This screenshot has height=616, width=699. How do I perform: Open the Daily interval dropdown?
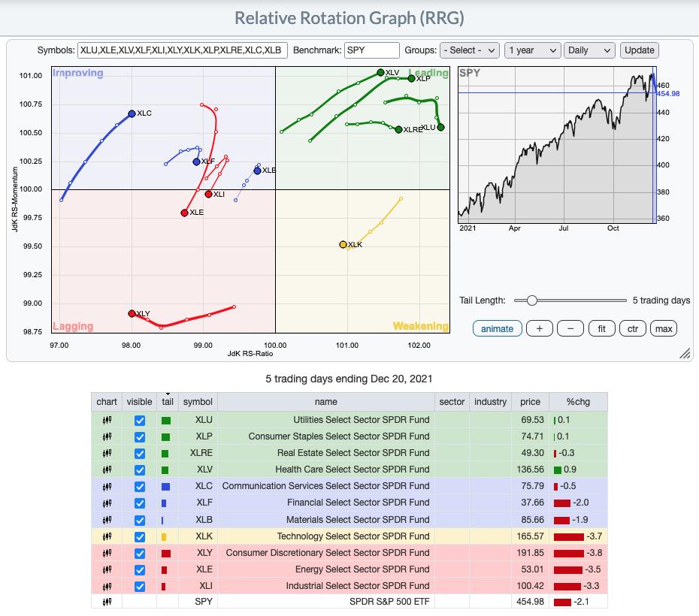[x=589, y=50]
